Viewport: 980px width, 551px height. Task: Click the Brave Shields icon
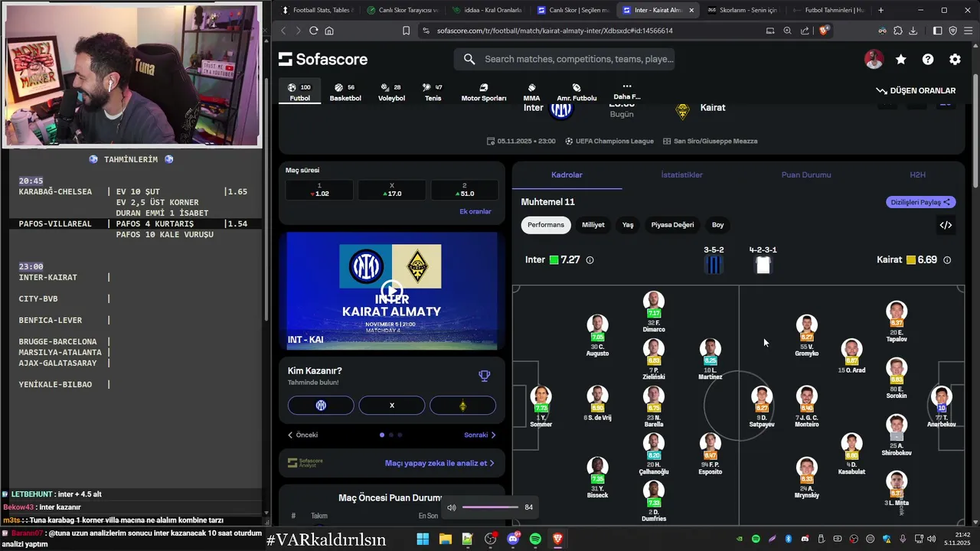(x=825, y=31)
